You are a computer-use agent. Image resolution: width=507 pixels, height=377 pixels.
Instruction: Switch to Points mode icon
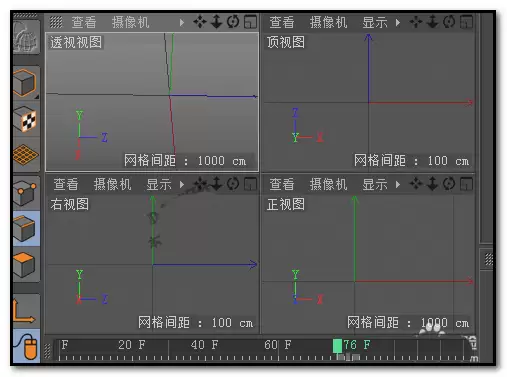(26, 193)
